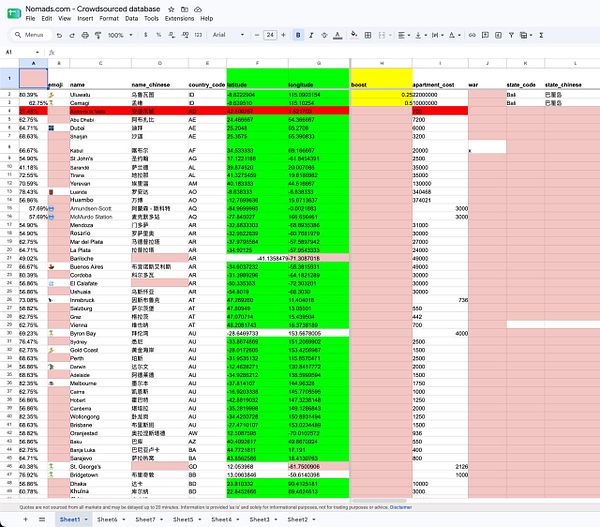Click the Redo arrow icon
600x527 pixels.
pos(72,35)
